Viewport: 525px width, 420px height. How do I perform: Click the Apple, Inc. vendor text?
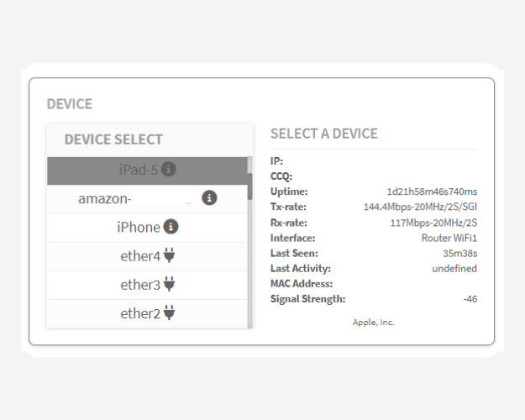[373, 322]
